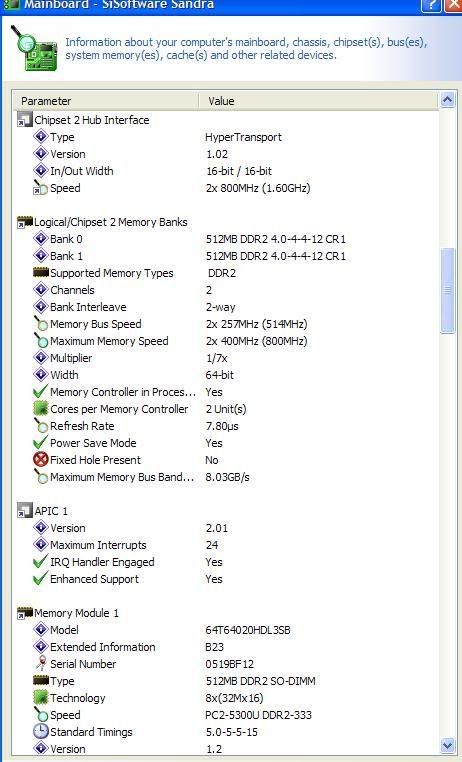Click the APIC 1 section icon
Image resolution: width=462 pixels, height=762 pixels.
(x=24, y=511)
